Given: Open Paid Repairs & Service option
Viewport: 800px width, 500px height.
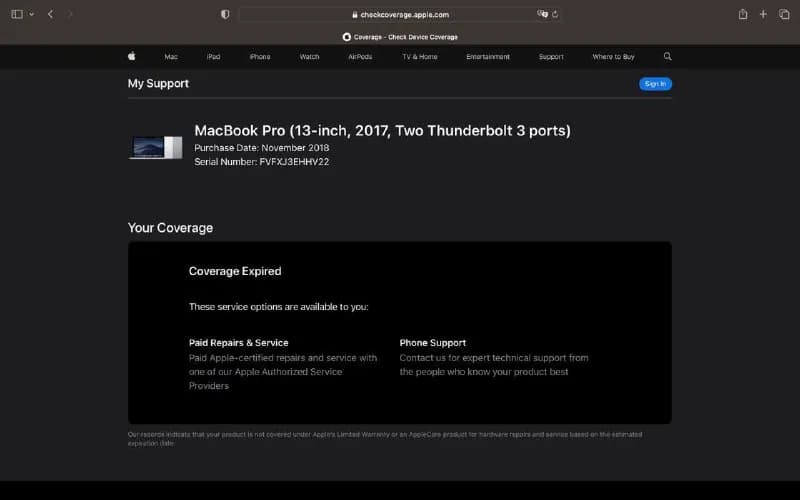Looking at the screenshot, I should pos(238,343).
